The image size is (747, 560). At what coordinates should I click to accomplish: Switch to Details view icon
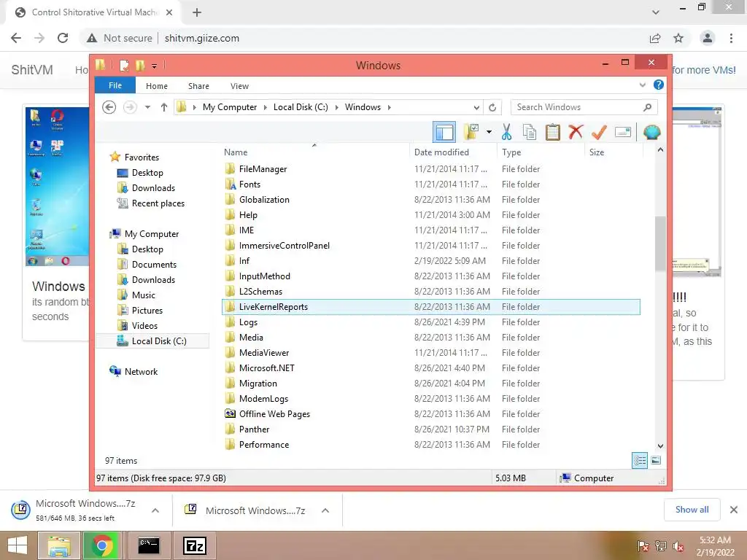[639, 461]
